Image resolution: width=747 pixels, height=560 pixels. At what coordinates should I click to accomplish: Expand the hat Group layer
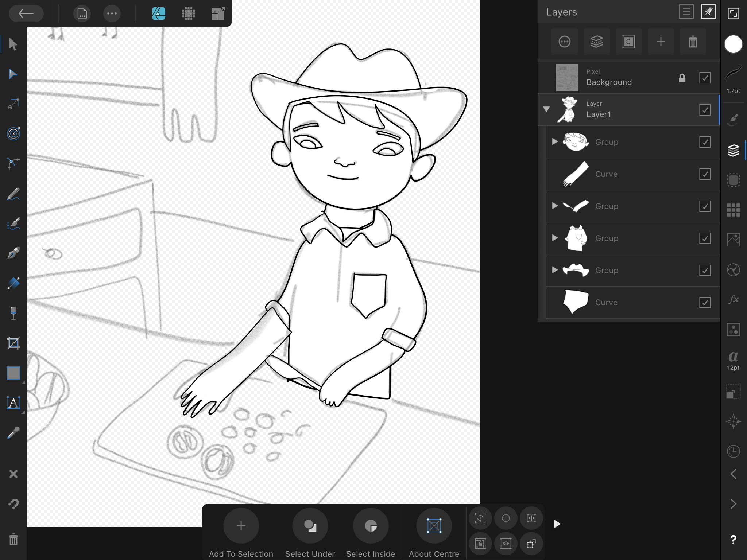[555, 270]
